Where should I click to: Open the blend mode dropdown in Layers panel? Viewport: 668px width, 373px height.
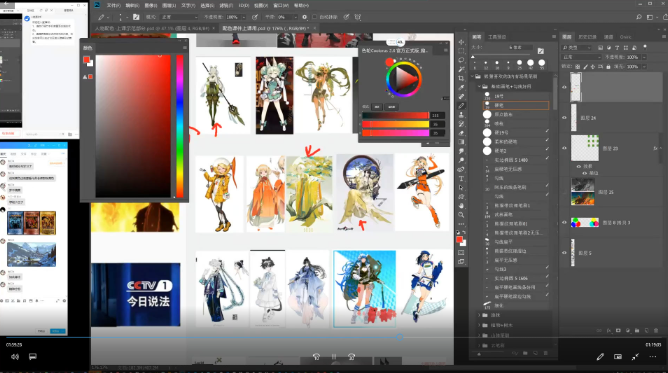click(581, 57)
